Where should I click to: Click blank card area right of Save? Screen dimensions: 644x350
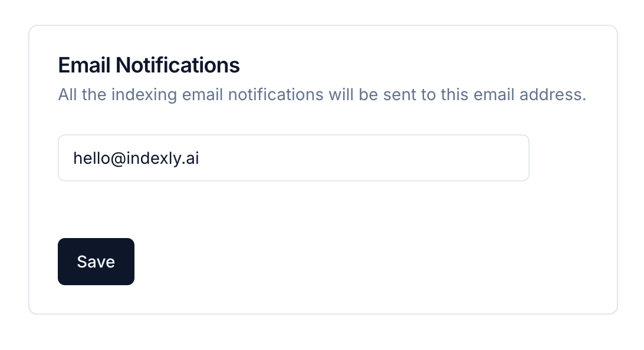click(x=354, y=262)
